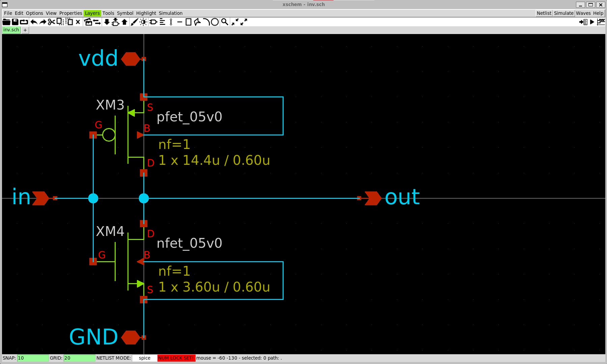Click the Delete X icon
This screenshot has height=364, width=607.
[78, 22]
